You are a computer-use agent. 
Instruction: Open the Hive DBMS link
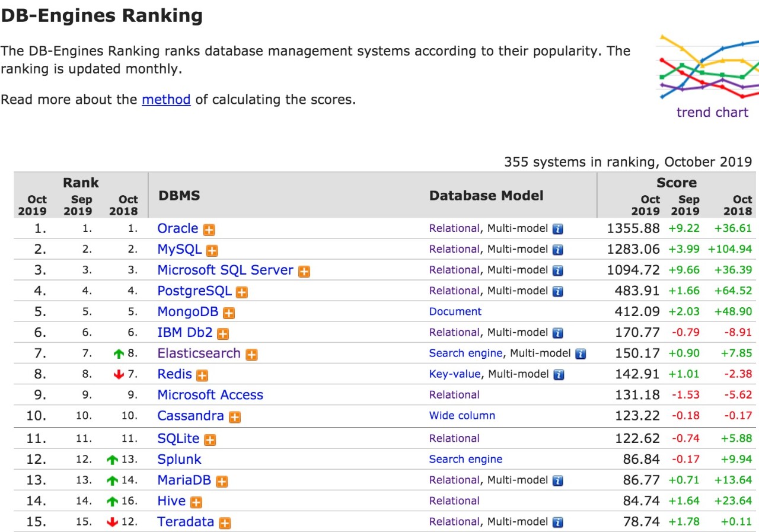click(171, 501)
